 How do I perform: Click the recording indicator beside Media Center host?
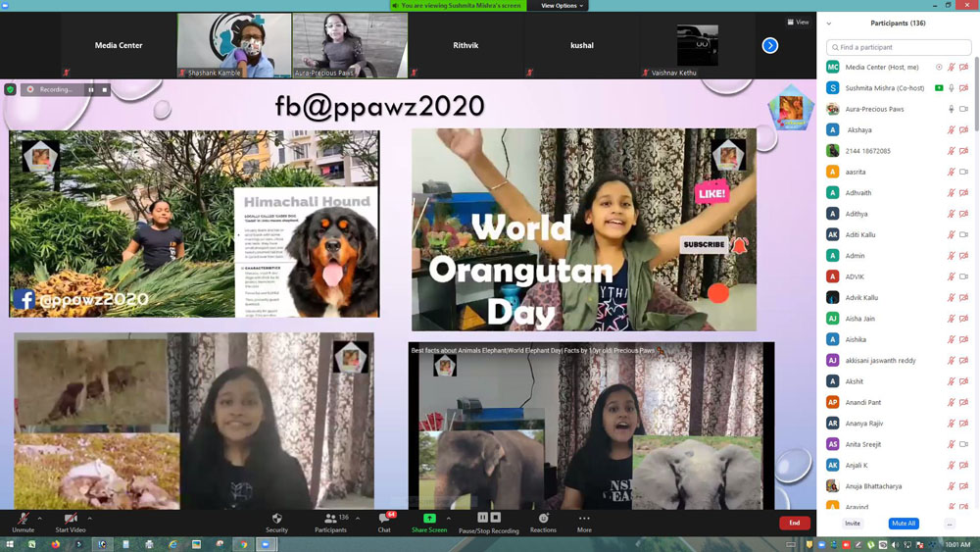[x=939, y=67]
